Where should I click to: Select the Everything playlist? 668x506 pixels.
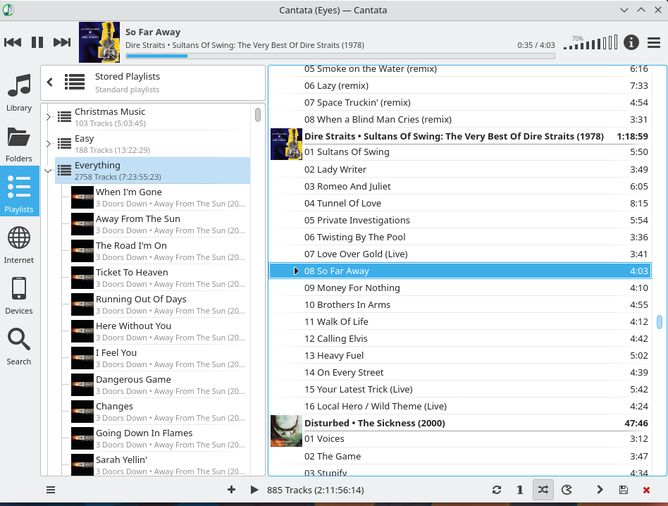pos(153,170)
